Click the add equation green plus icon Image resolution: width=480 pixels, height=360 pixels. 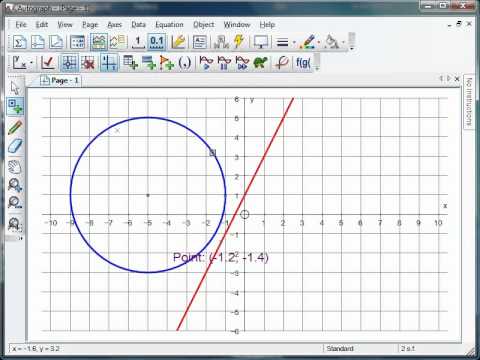[x=149, y=63]
